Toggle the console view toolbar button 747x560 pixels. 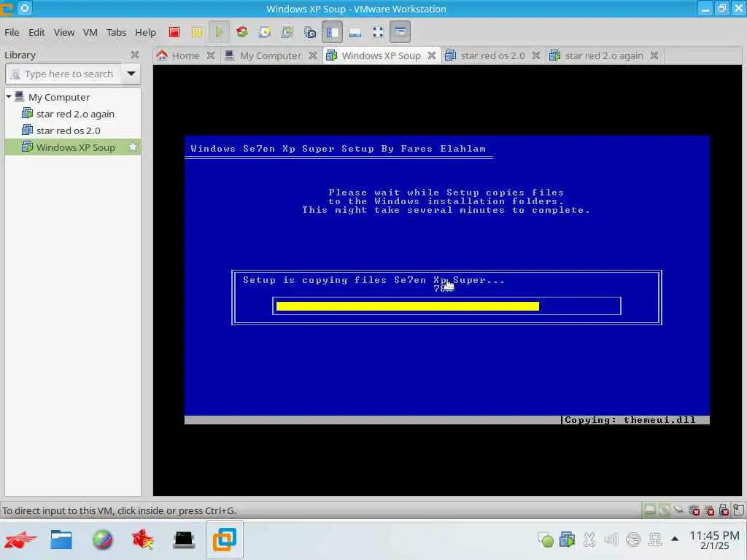(400, 32)
